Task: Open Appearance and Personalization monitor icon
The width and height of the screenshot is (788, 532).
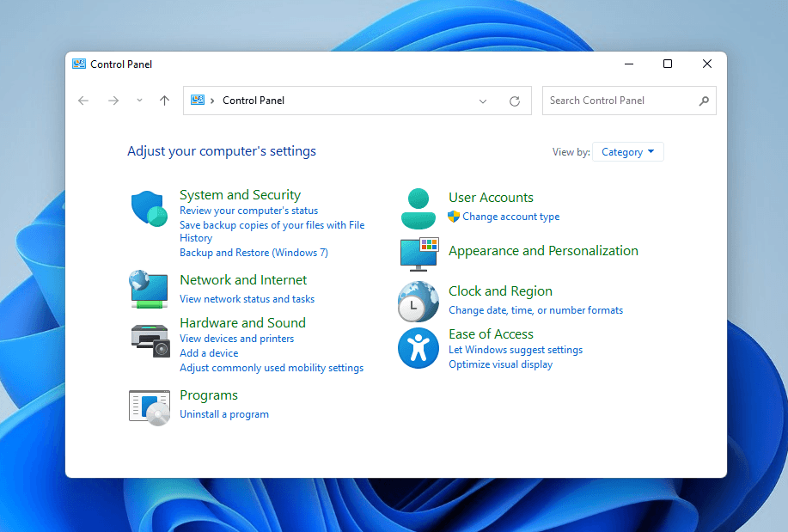Action: point(419,254)
